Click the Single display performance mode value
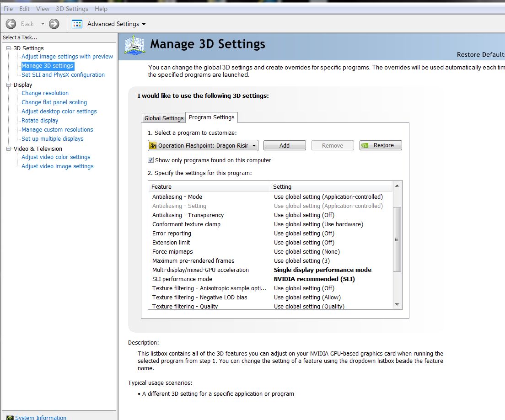The width and height of the screenshot is (505, 420). (x=322, y=270)
